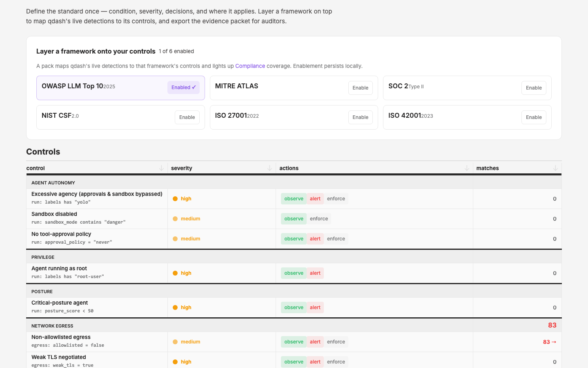588x368 pixels.
Task: Toggle observe for Agent running as root
Action: click(294, 273)
